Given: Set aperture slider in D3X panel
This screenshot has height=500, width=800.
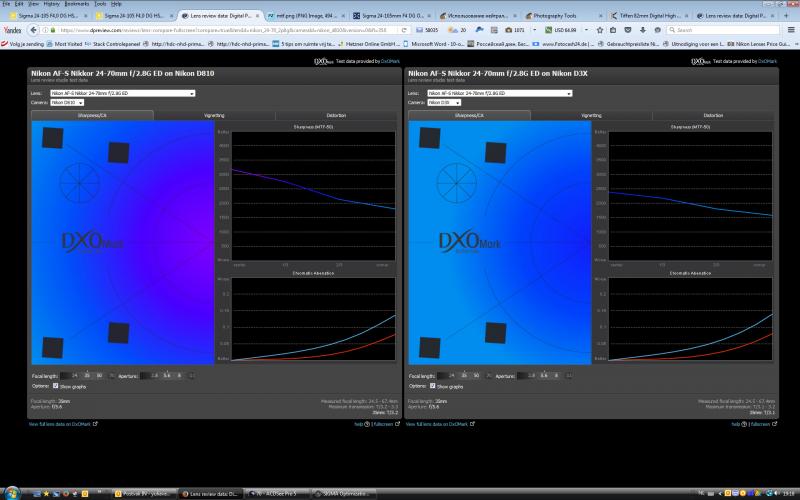Looking at the screenshot, I should pyautogui.click(x=544, y=375).
